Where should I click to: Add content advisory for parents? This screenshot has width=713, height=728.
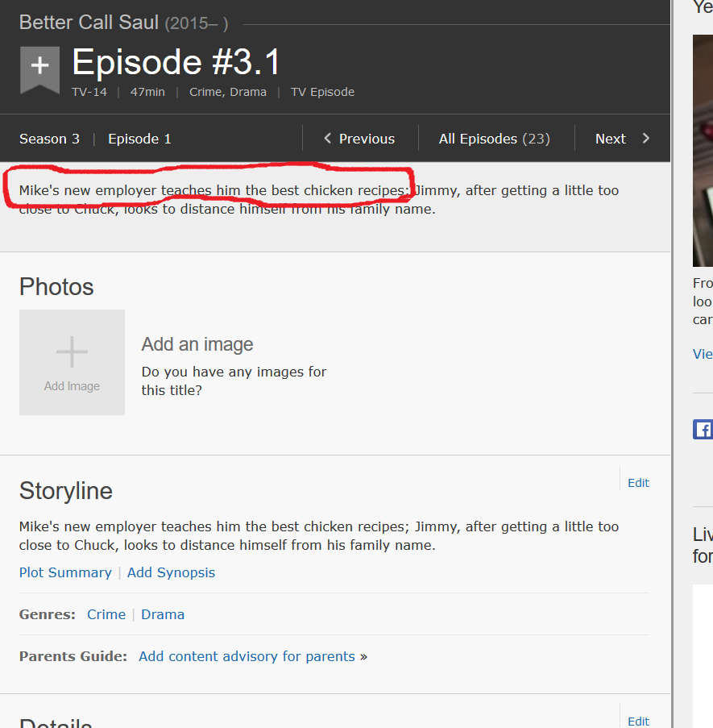click(x=247, y=656)
